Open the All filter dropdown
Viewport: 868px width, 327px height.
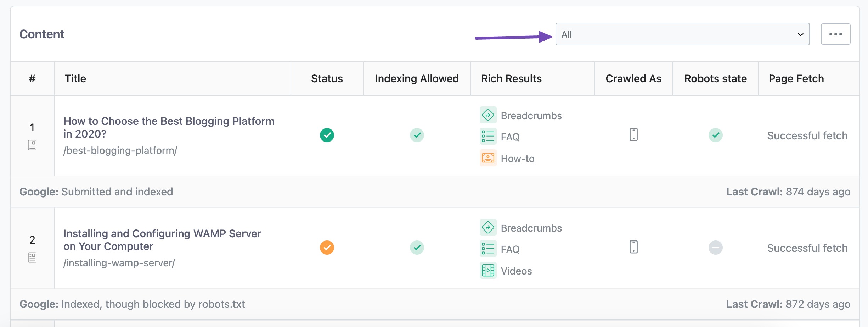tap(682, 34)
